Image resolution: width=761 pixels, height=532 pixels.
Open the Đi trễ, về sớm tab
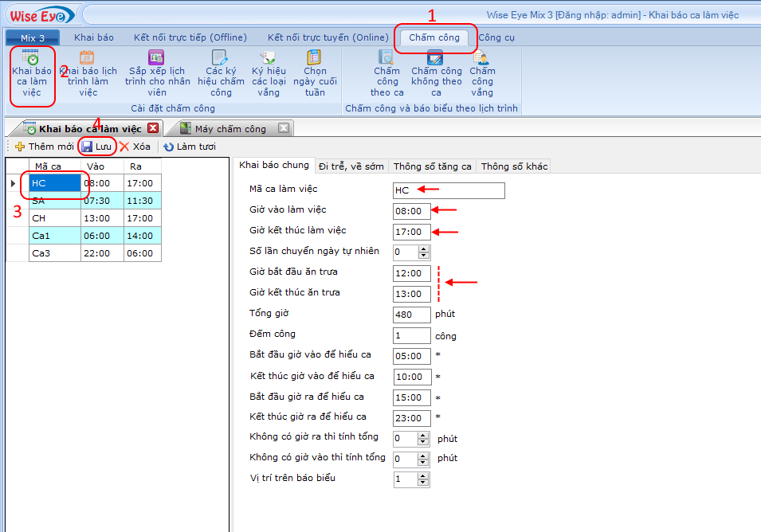pyautogui.click(x=351, y=166)
